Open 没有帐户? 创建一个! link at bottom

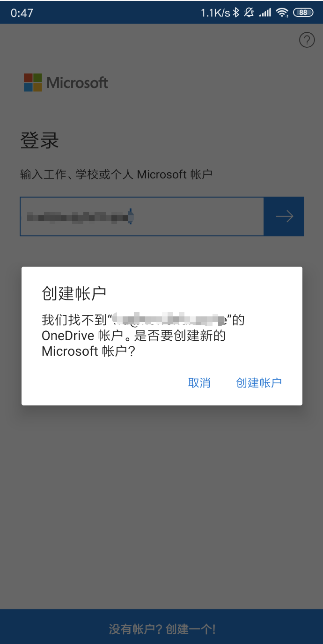[x=162, y=629]
